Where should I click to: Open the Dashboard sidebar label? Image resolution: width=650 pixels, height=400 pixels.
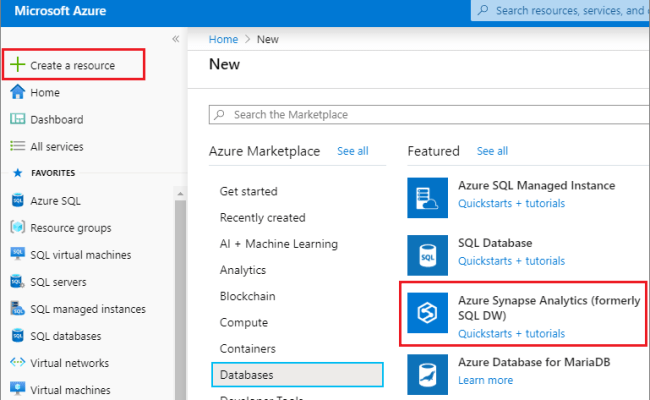(x=57, y=119)
